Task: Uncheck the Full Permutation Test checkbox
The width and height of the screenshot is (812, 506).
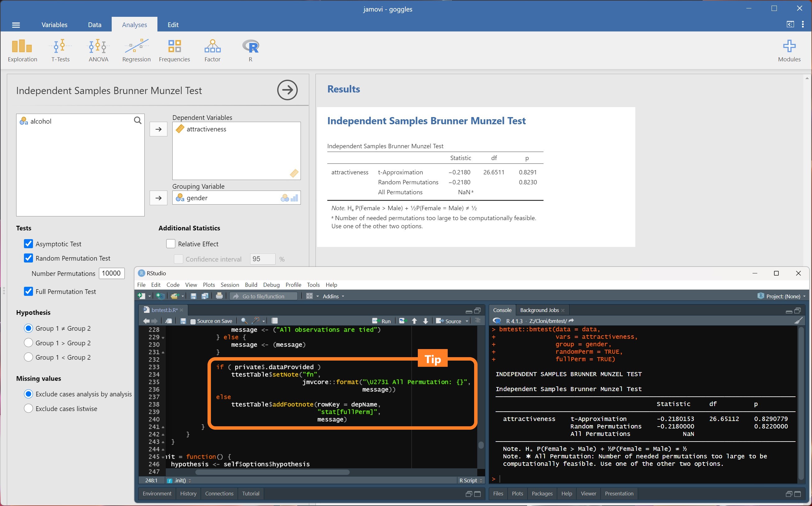Action: tap(28, 291)
